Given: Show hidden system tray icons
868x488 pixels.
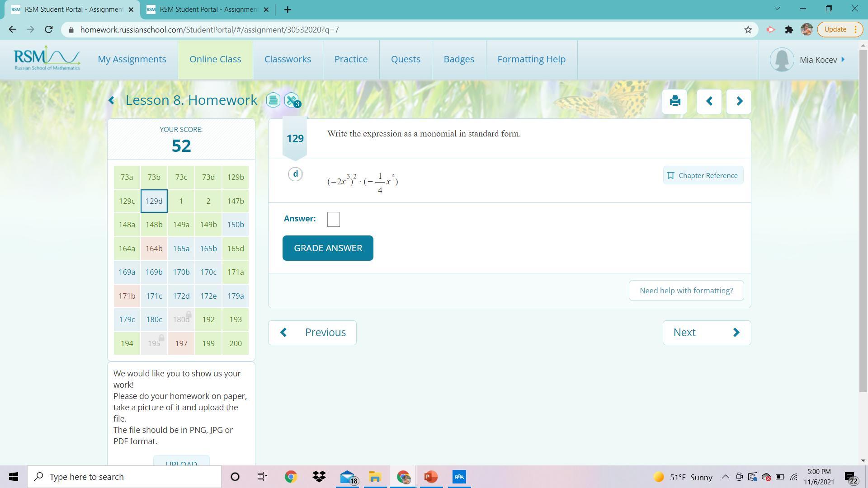Looking at the screenshot, I should click(725, 477).
